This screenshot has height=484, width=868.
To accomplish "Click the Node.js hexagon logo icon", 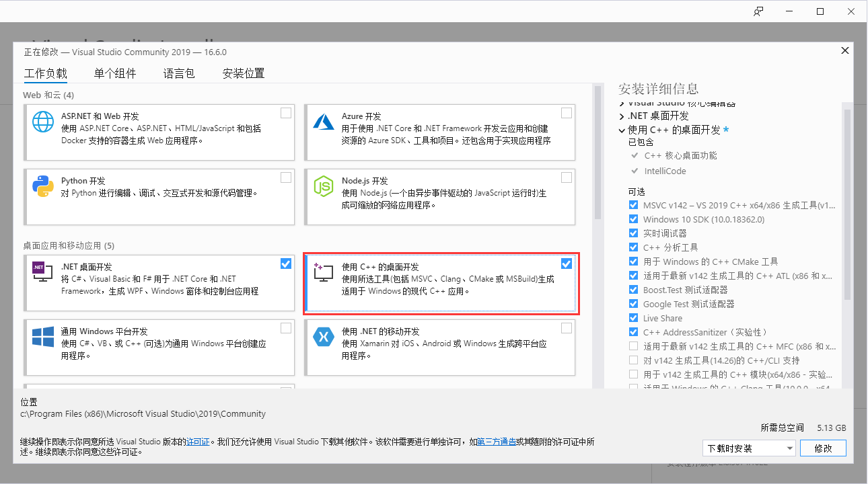I will coord(324,186).
